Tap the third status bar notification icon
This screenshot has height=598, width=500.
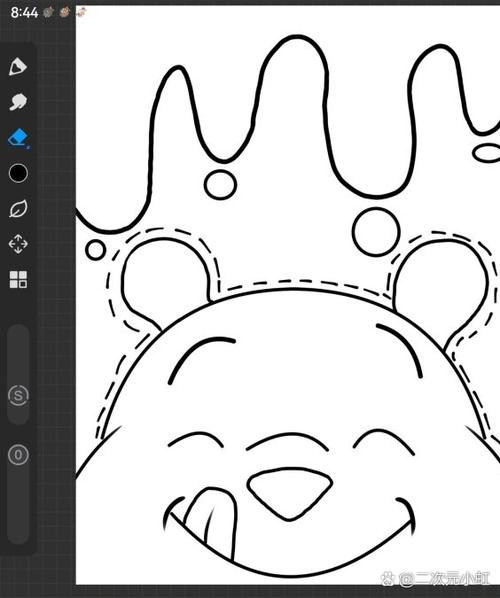tap(81, 12)
